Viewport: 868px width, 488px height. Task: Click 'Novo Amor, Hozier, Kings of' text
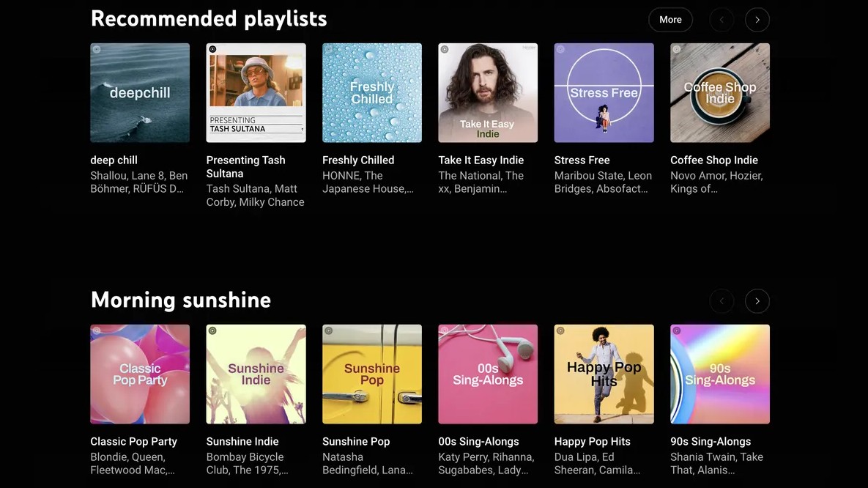tap(717, 182)
